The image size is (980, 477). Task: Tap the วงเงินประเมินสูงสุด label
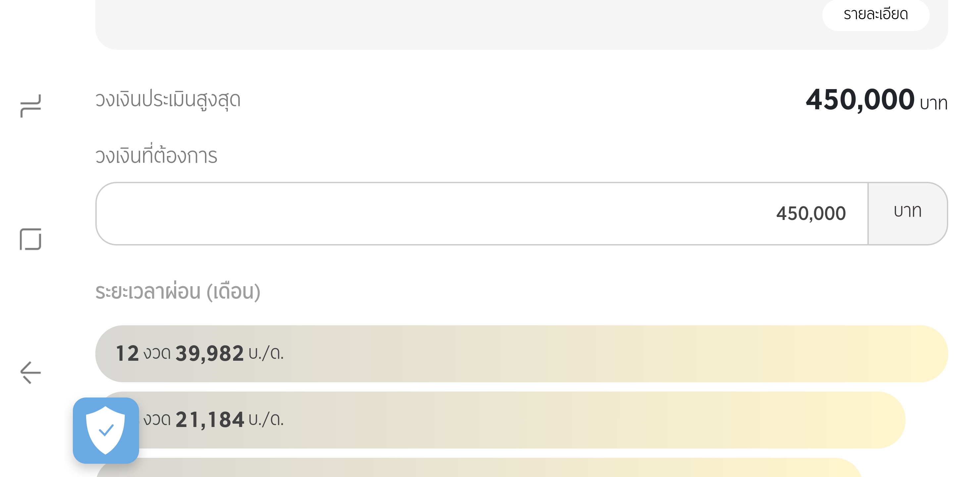168,100
